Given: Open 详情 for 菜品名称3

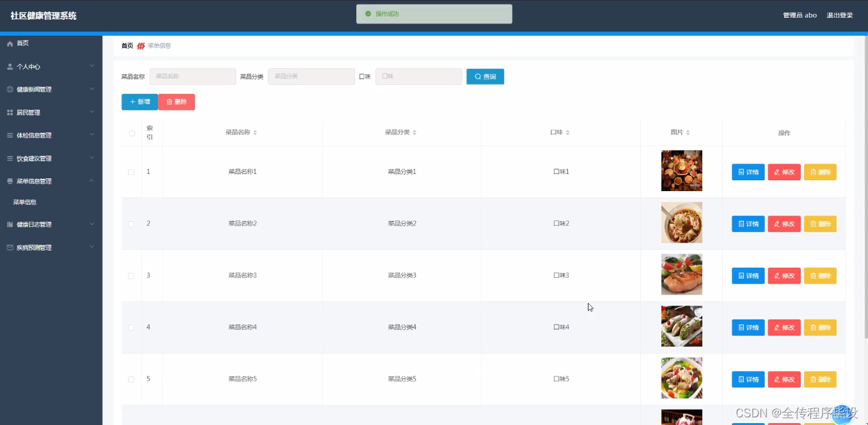Looking at the screenshot, I should tap(748, 275).
